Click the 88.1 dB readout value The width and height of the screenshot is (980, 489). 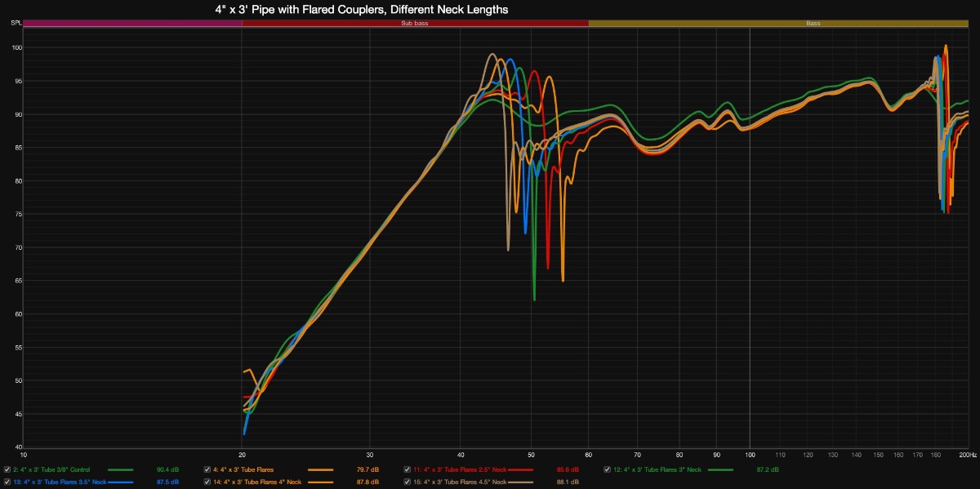(x=568, y=483)
